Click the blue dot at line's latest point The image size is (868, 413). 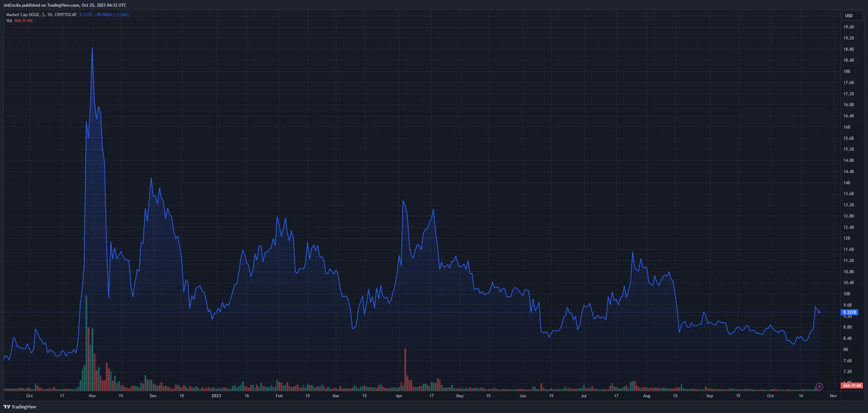pyautogui.click(x=819, y=312)
